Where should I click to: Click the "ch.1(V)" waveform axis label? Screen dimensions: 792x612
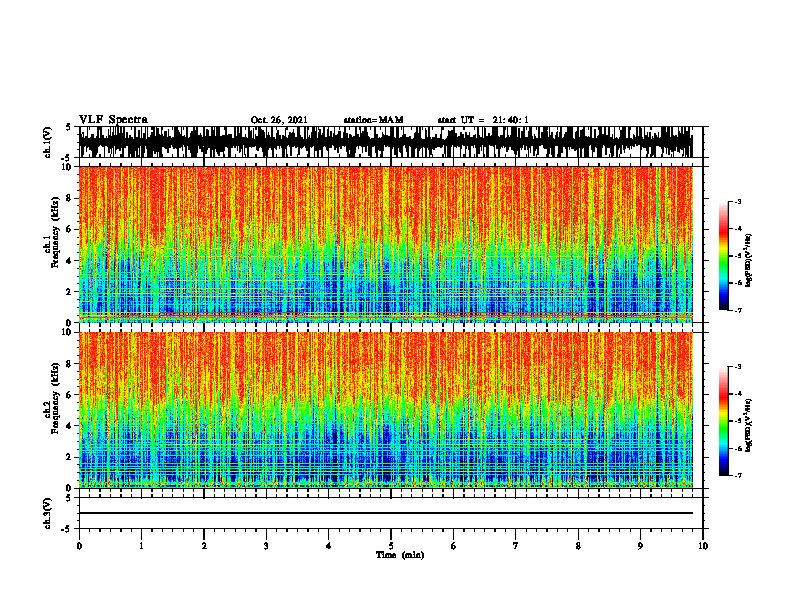click(47, 142)
